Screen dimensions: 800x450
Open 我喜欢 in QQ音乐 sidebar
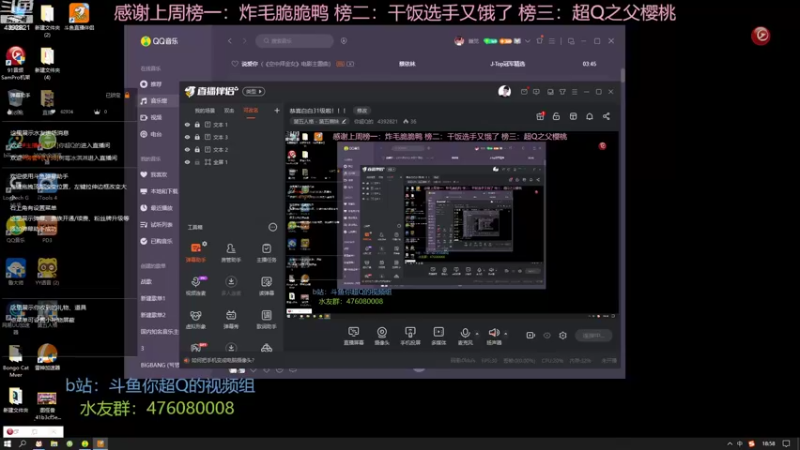tap(154, 174)
